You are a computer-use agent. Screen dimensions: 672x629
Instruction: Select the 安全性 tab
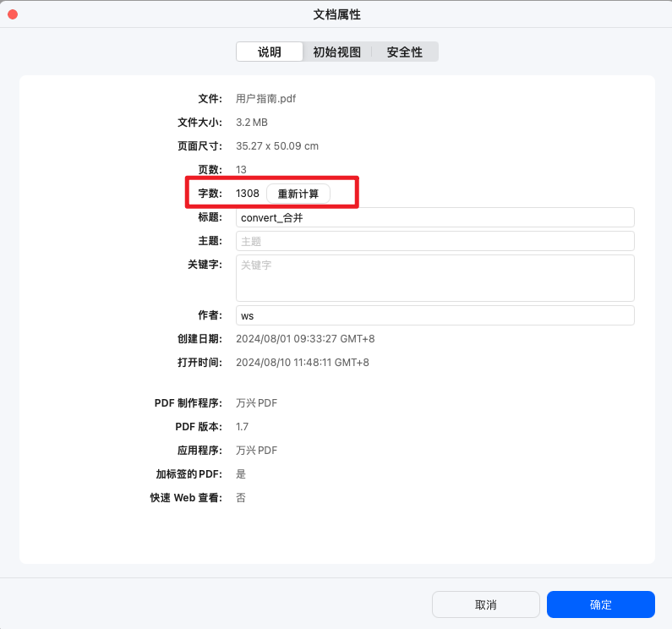(405, 52)
